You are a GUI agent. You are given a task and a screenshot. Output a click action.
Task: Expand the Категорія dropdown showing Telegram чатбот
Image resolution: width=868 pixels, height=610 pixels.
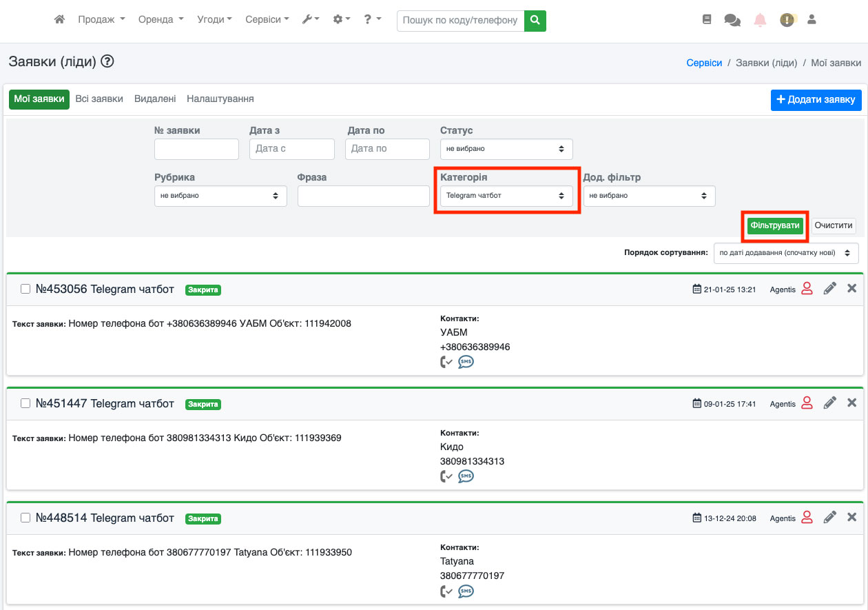(506, 196)
